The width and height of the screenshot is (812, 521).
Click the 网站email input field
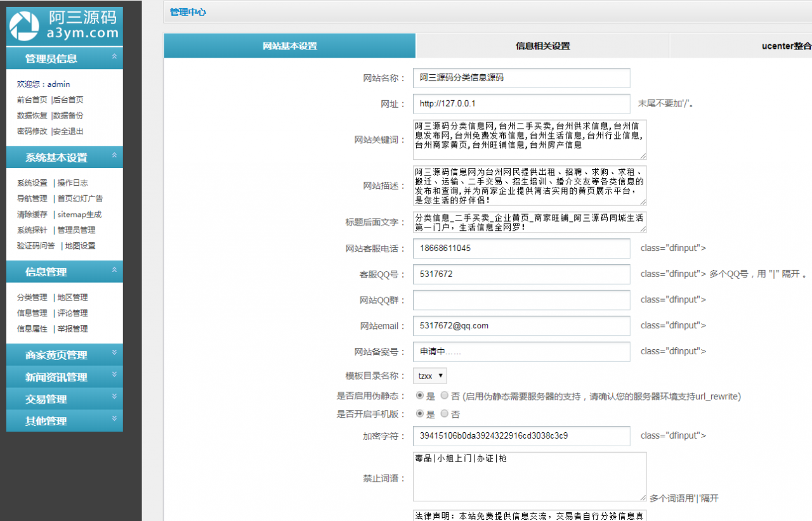tap(521, 326)
